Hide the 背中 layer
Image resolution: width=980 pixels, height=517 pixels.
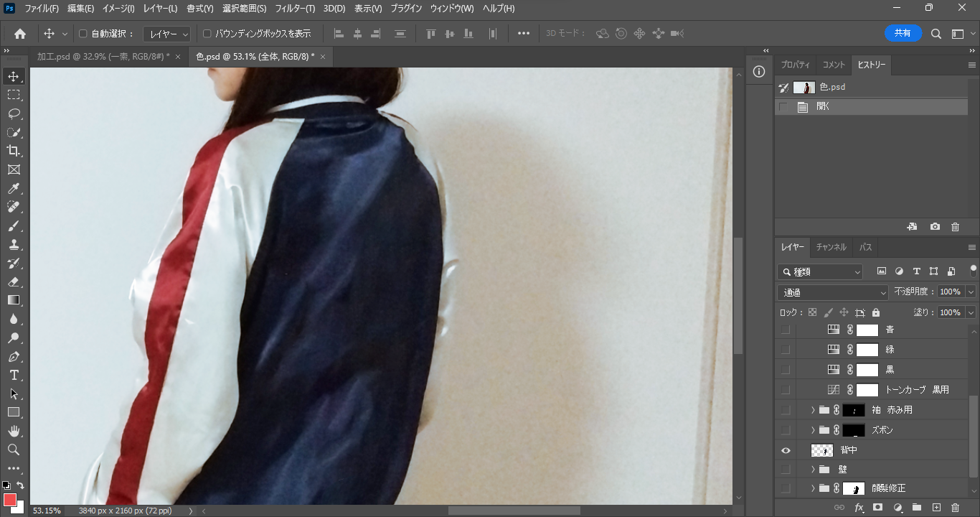click(786, 450)
